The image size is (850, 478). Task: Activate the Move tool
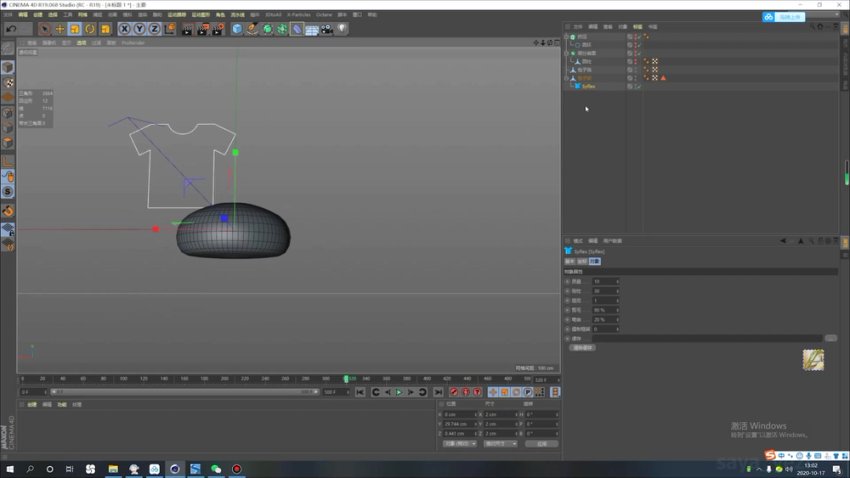pos(60,29)
